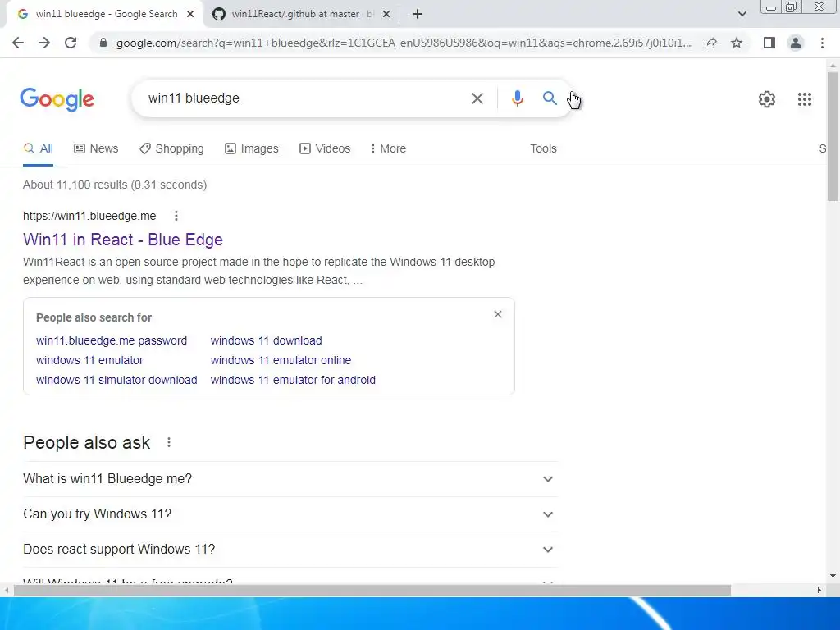Open the search Tools options
Viewport: 840px width, 630px height.
[x=543, y=149]
